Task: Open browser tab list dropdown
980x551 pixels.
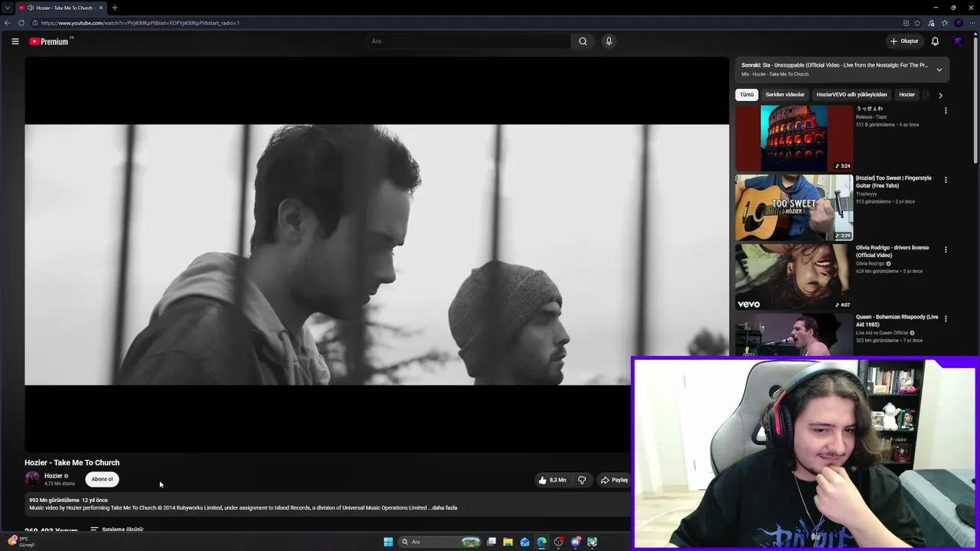Action: tap(8, 8)
